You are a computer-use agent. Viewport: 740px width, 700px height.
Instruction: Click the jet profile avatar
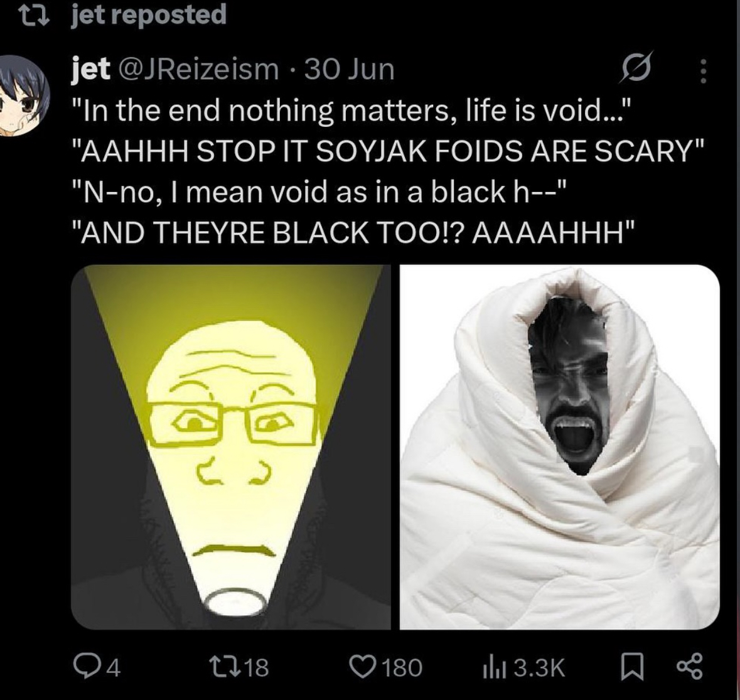pos(23,95)
